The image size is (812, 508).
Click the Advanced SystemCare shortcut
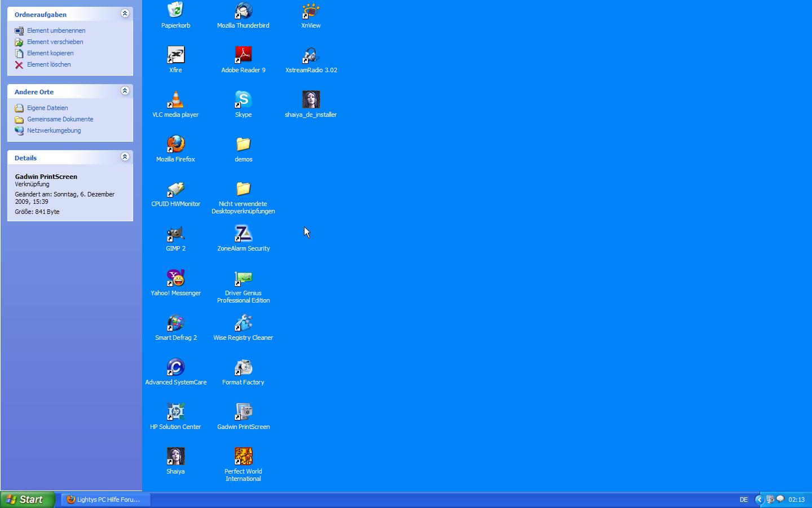click(x=175, y=367)
